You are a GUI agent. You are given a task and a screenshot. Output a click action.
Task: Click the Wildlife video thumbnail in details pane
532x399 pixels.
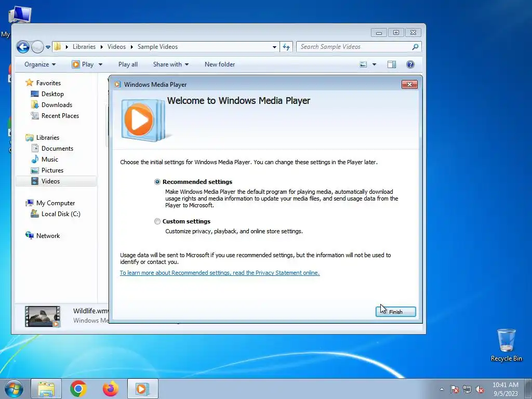click(x=43, y=316)
